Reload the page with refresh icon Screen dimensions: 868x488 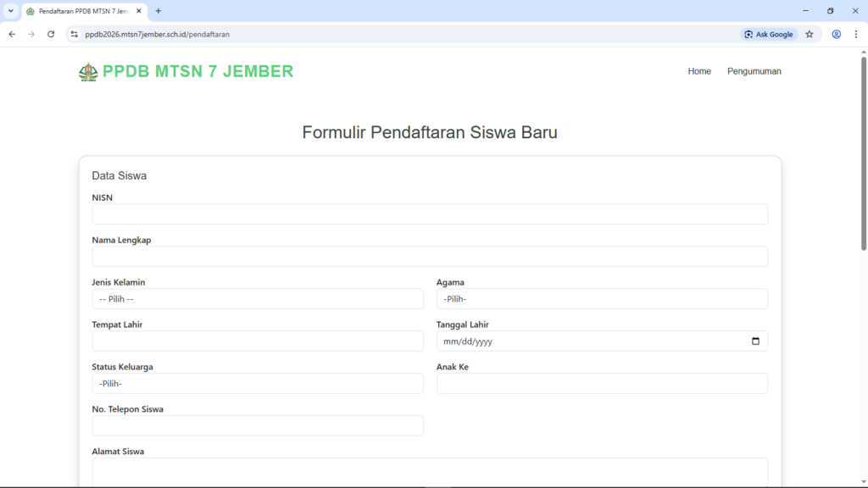click(51, 35)
